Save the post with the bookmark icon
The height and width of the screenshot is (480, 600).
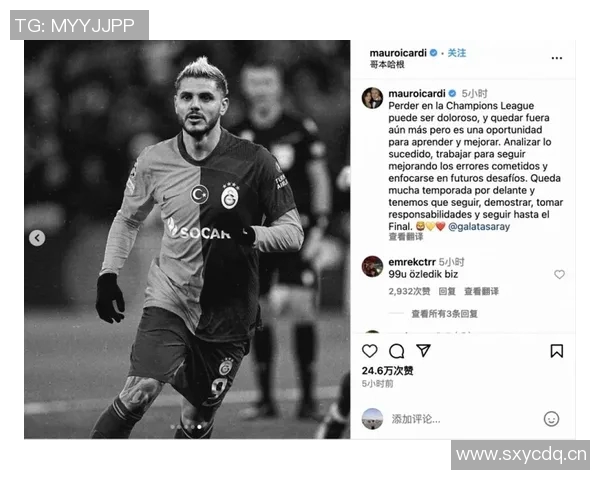[x=556, y=351]
